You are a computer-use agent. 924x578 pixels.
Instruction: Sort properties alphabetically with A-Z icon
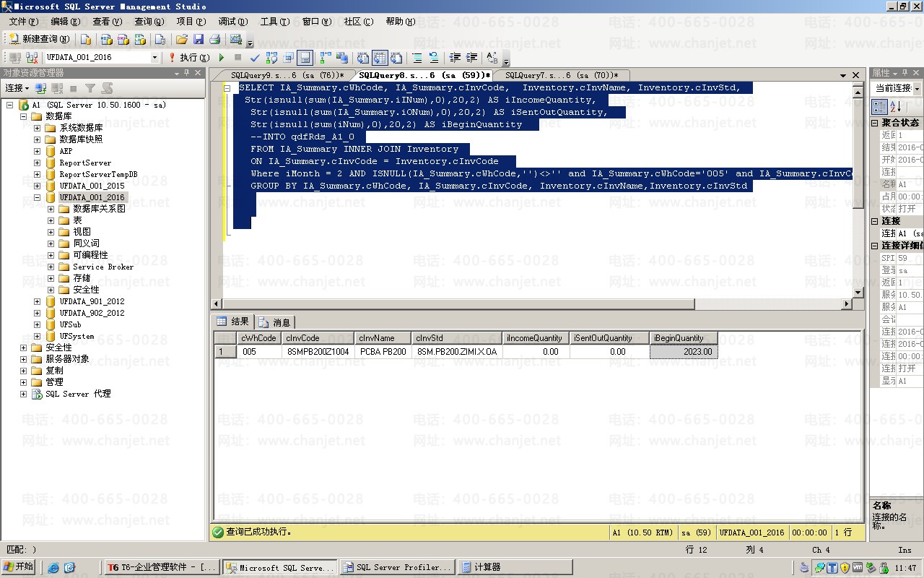(x=896, y=106)
